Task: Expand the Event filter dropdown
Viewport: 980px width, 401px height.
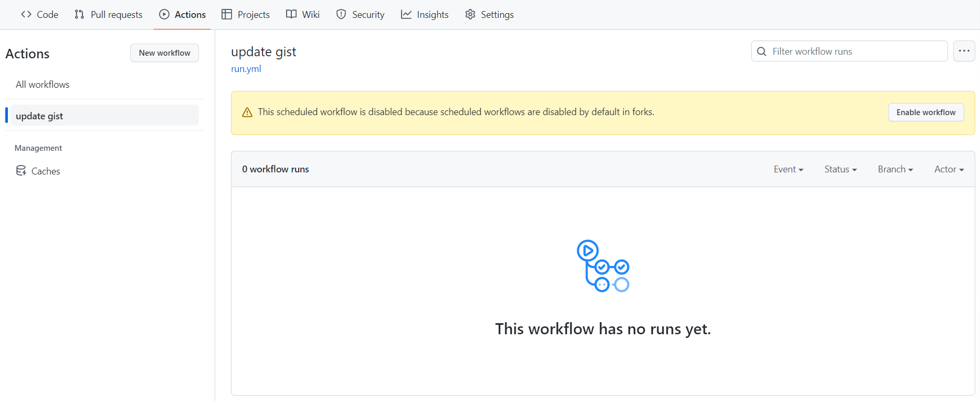Action: (788, 169)
